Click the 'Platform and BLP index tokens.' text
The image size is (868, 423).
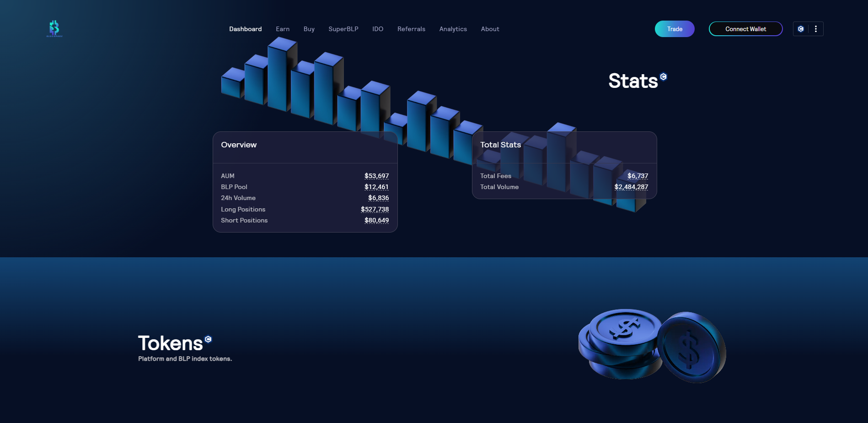pos(185,358)
